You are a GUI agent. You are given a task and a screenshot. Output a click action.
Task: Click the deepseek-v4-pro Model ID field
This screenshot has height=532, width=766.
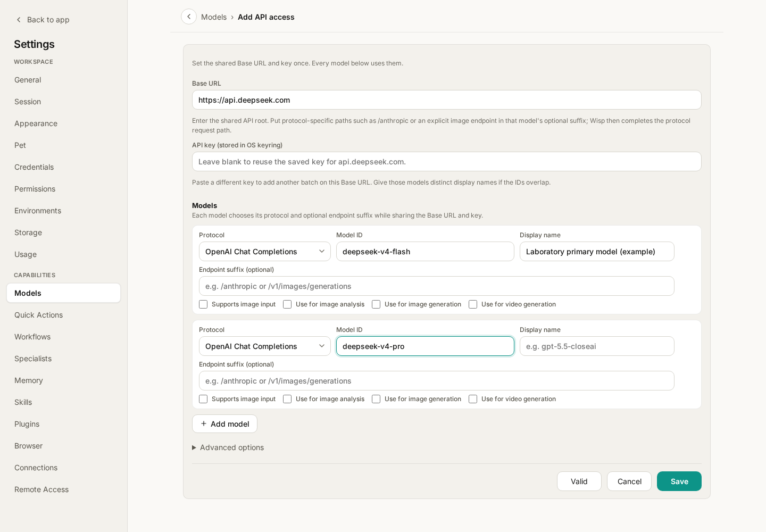tap(425, 346)
